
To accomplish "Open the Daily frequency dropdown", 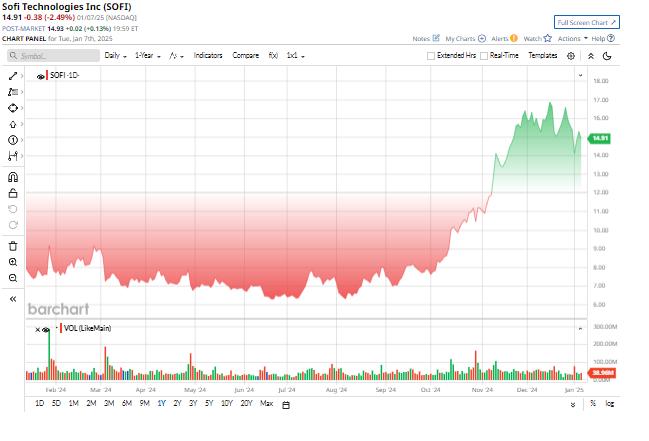I will (x=115, y=55).
